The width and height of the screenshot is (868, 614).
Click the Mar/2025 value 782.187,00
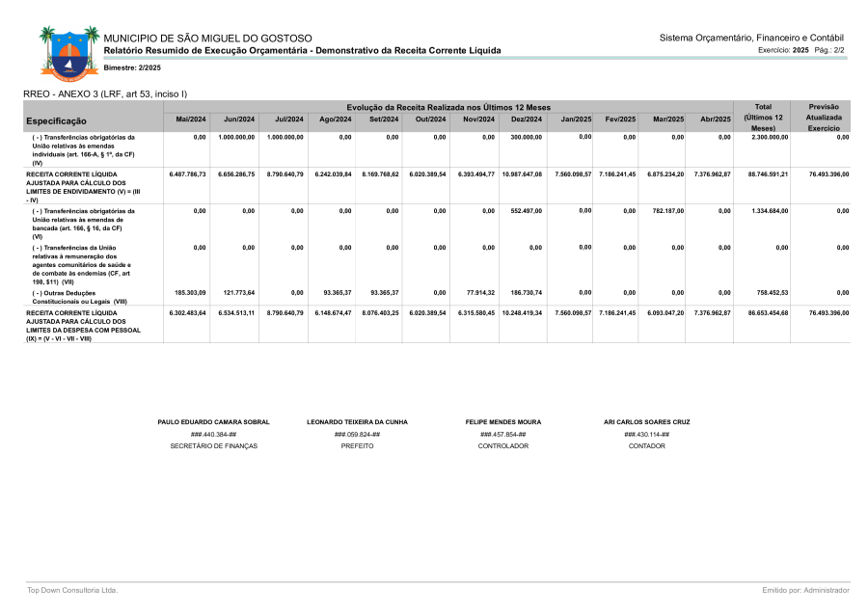tap(667, 210)
